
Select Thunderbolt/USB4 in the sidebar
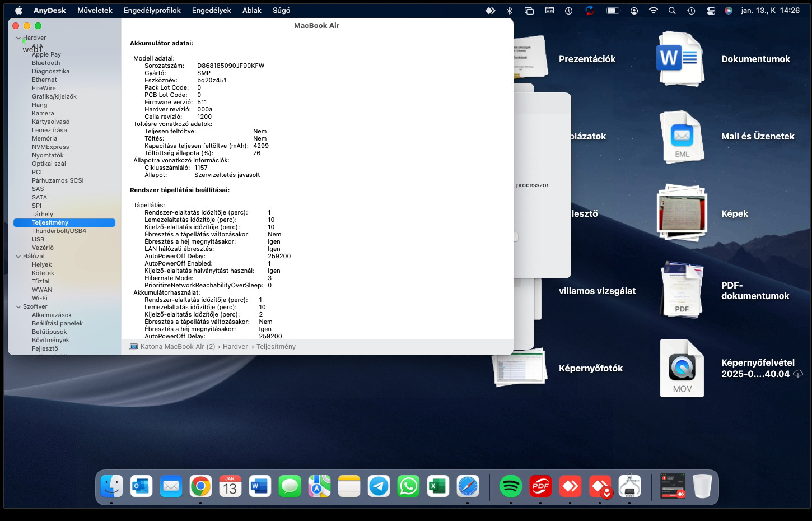[x=59, y=231]
